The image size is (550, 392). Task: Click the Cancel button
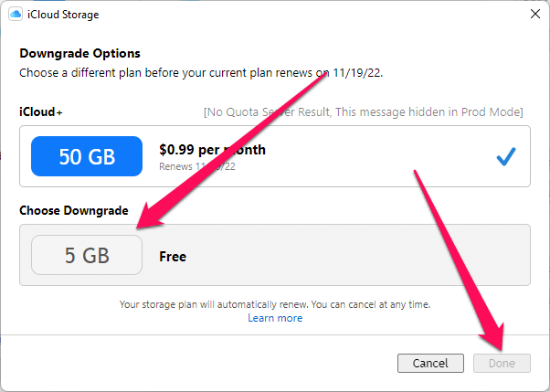(x=430, y=363)
